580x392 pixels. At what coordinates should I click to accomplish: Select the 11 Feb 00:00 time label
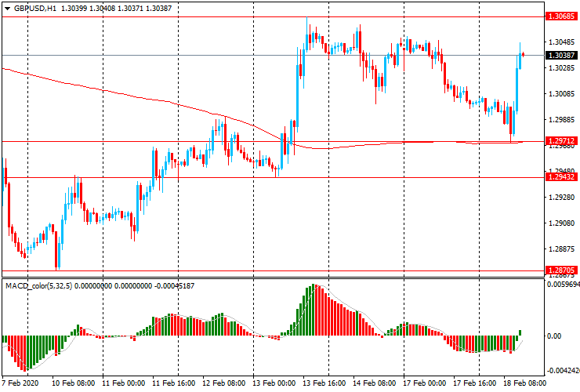pos(124,383)
